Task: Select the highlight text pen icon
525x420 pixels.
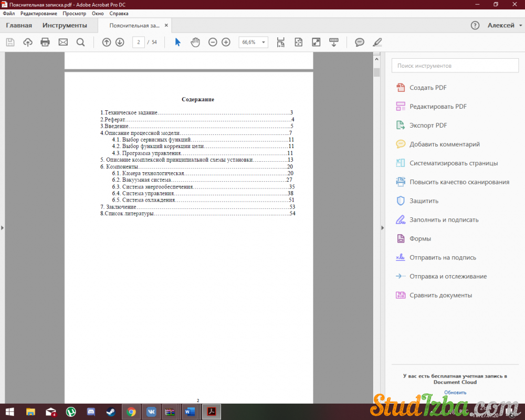Action: tap(377, 42)
